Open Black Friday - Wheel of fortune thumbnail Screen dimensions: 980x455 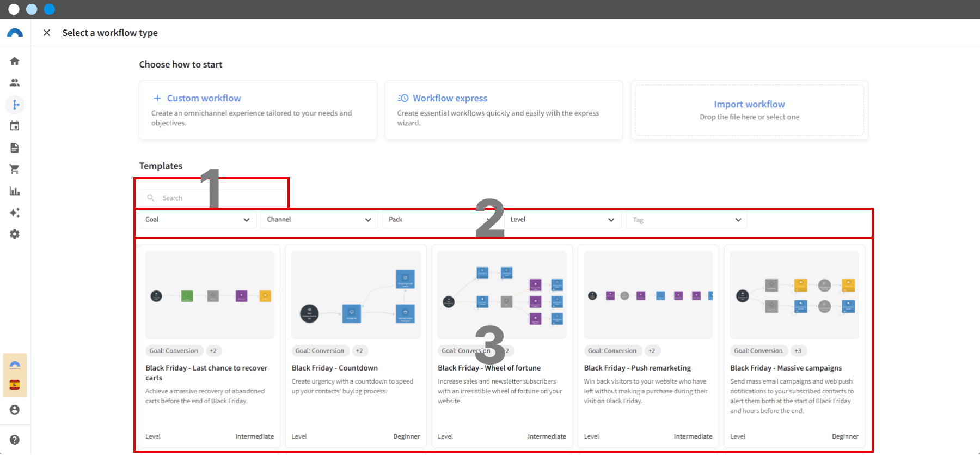pos(502,295)
